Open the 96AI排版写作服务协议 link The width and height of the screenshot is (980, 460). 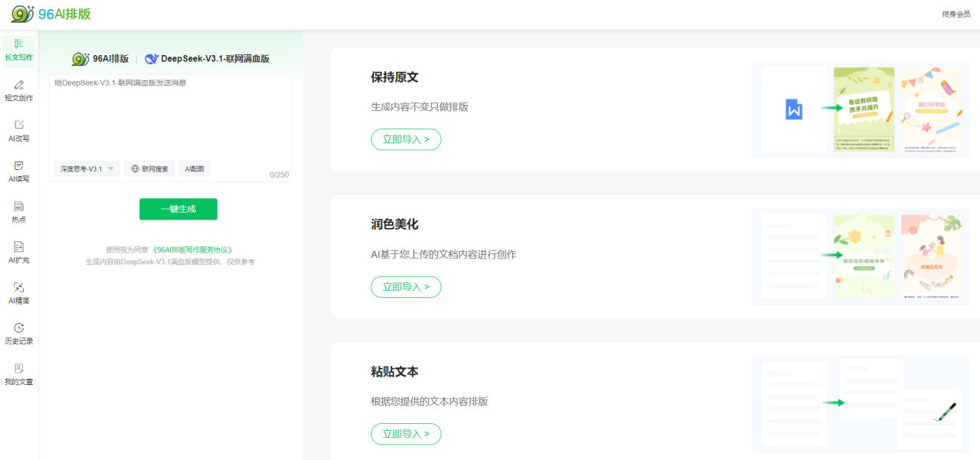[192, 250]
